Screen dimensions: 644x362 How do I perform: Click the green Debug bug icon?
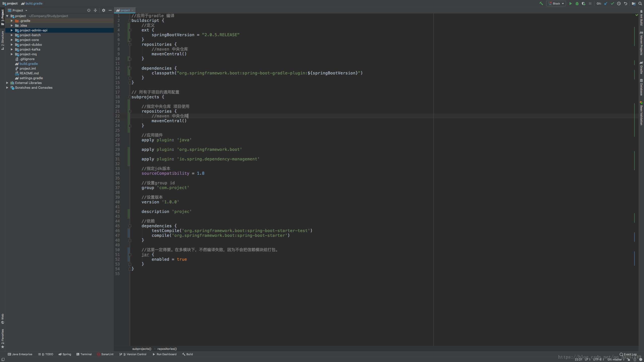577,4
